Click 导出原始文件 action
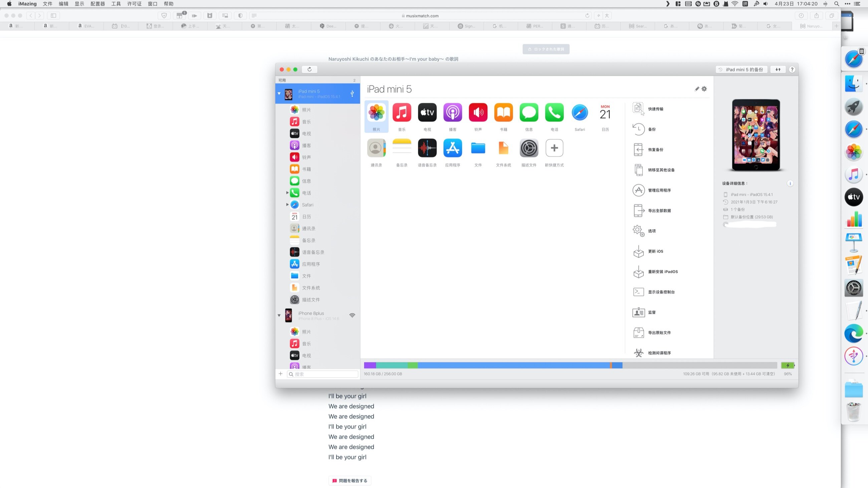 tap(652, 333)
